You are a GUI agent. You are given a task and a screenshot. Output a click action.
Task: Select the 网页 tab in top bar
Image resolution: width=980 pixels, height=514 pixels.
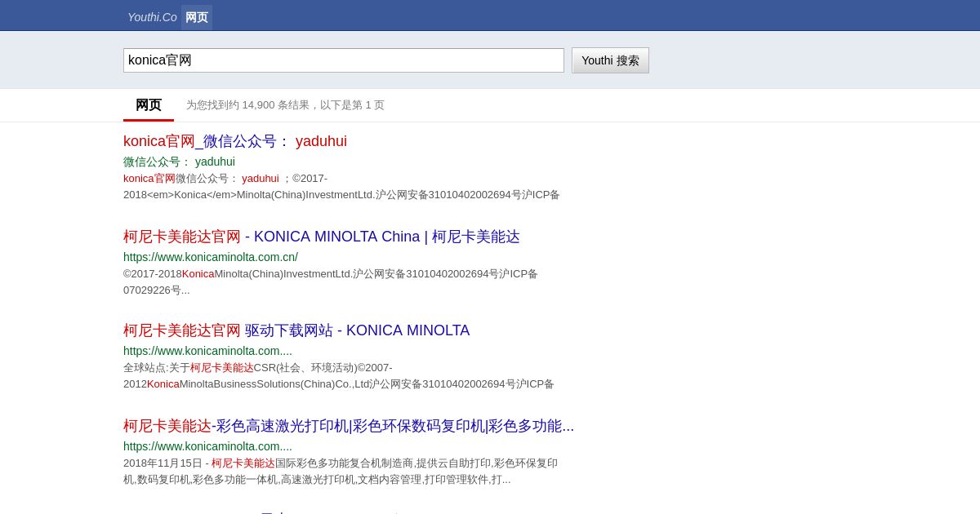coord(197,17)
